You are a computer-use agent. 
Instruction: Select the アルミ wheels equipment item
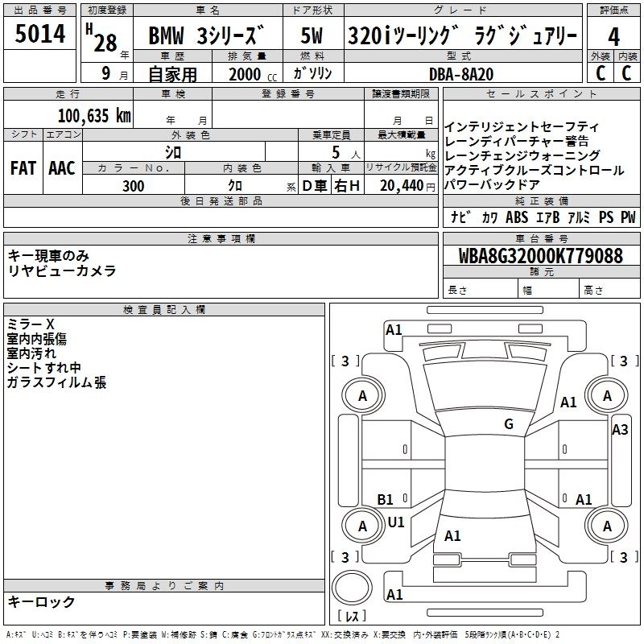(578, 217)
